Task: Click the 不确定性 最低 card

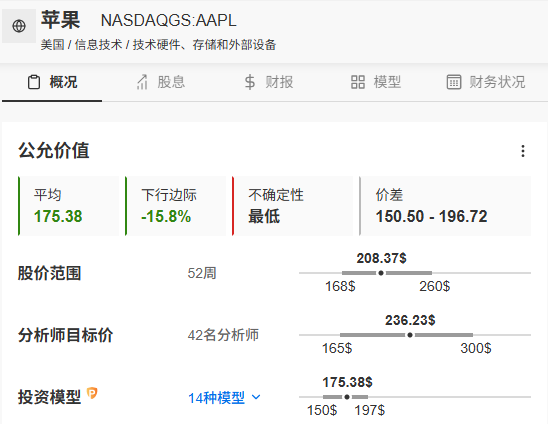Action: coord(292,206)
